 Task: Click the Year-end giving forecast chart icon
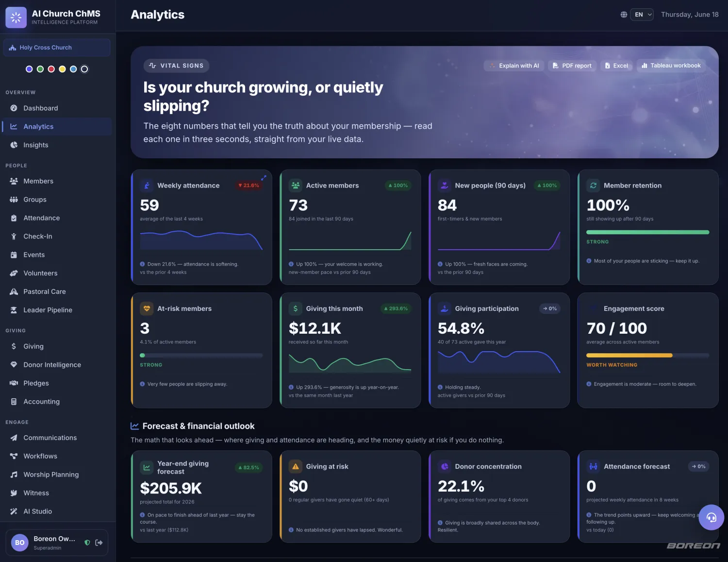[147, 467]
